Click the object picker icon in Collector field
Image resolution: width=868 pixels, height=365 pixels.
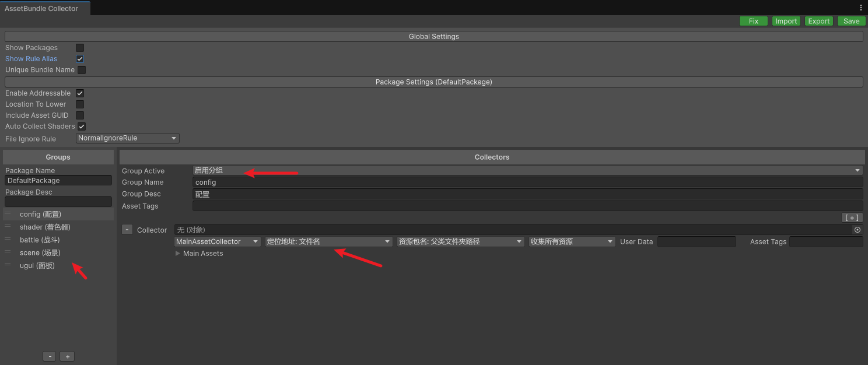click(x=857, y=230)
